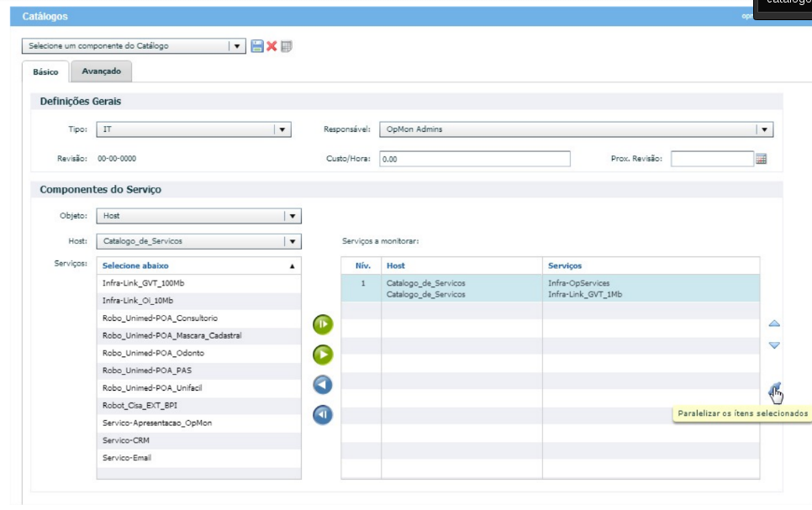Image resolution: width=812 pixels, height=510 pixels.
Task: Click the green add selected service arrow
Action: pos(323,355)
